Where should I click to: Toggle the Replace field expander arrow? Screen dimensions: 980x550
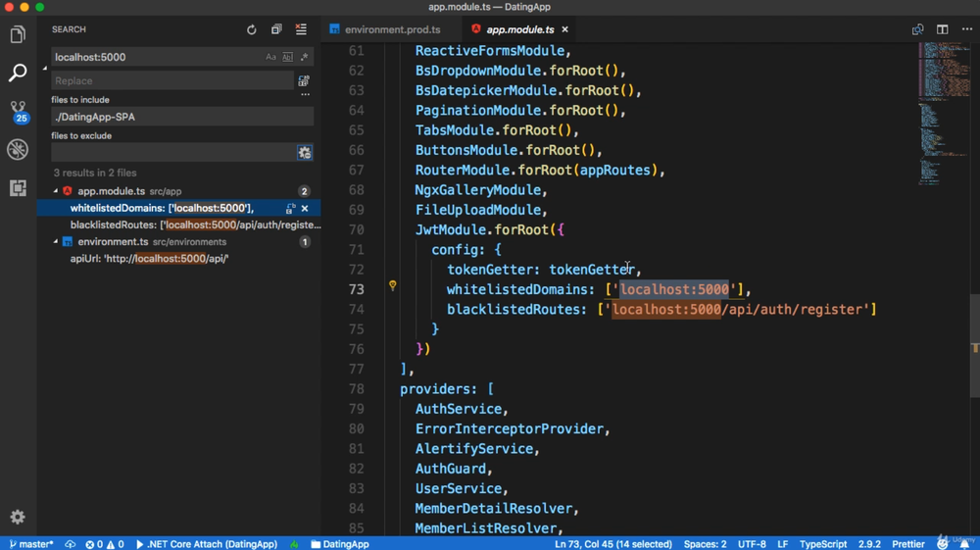coord(45,69)
